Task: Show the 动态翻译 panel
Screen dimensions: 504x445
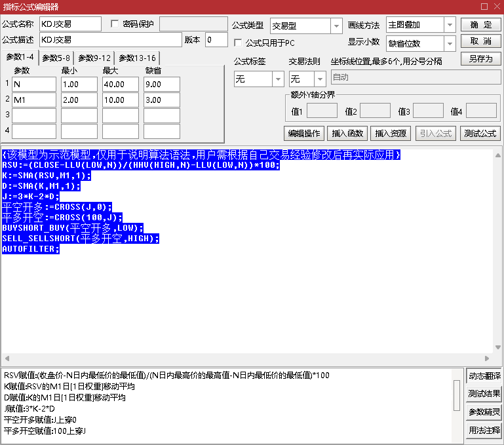Action: tap(484, 376)
